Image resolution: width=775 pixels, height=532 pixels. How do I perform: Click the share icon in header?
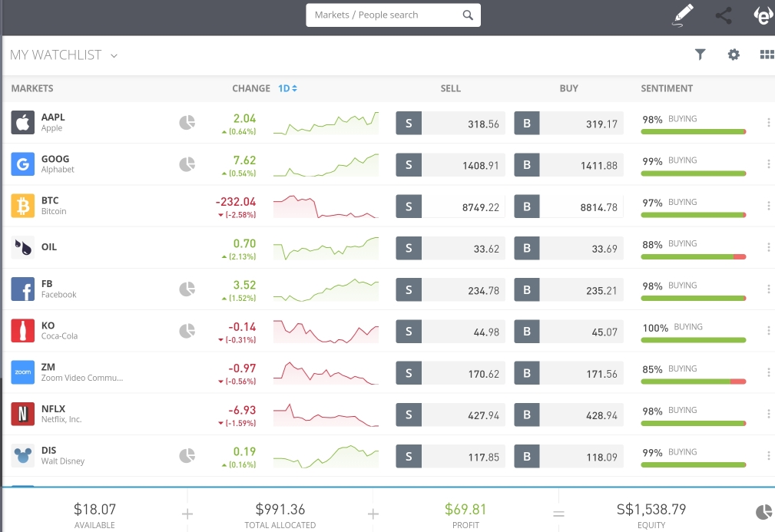724,15
